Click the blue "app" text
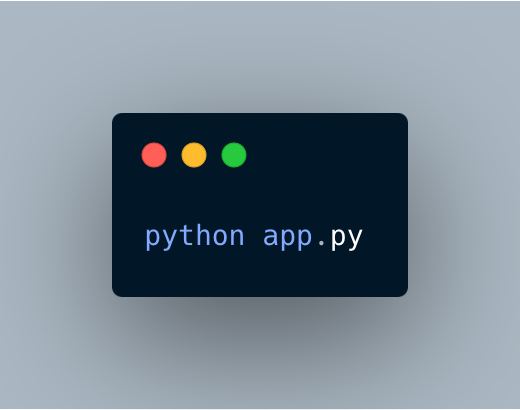 pos(288,238)
